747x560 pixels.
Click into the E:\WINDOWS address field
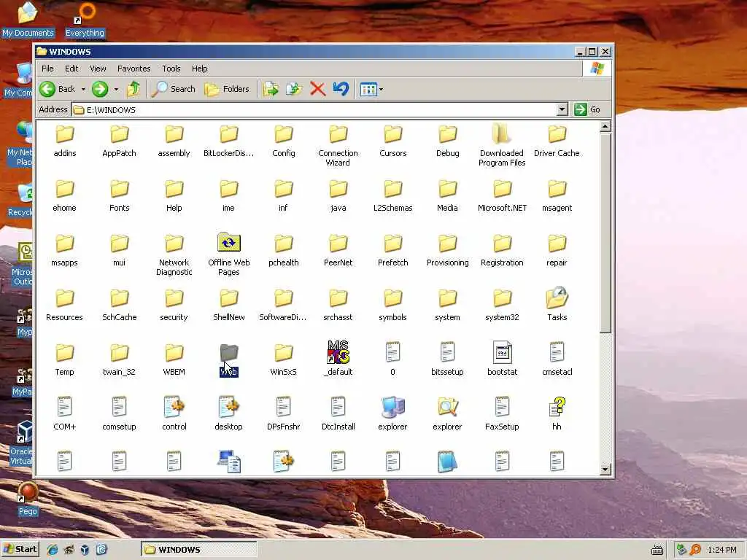[314, 109]
